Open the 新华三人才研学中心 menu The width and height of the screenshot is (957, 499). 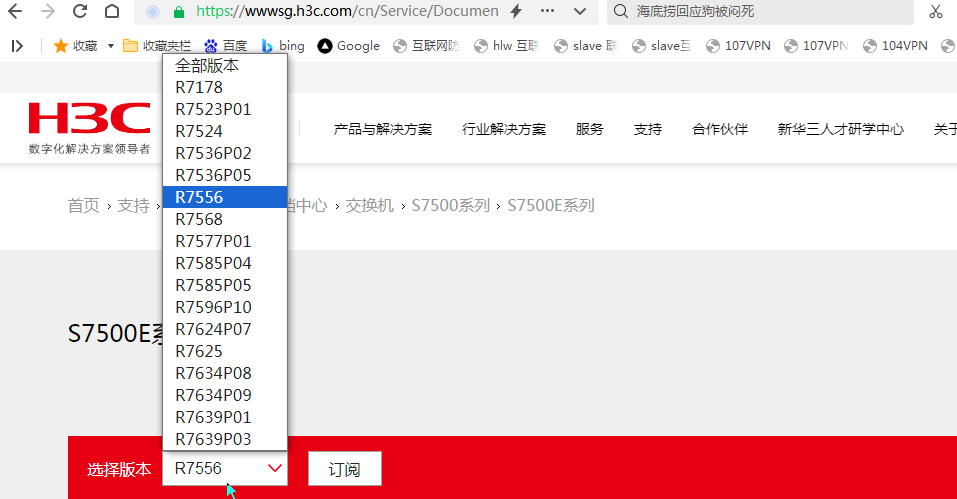pos(840,129)
